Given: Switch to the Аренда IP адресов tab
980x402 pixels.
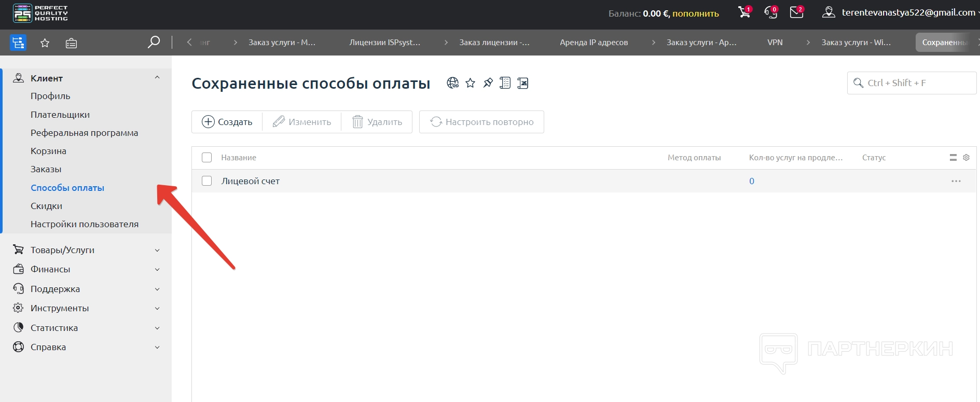Looking at the screenshot, I should (x=593, y=43).
